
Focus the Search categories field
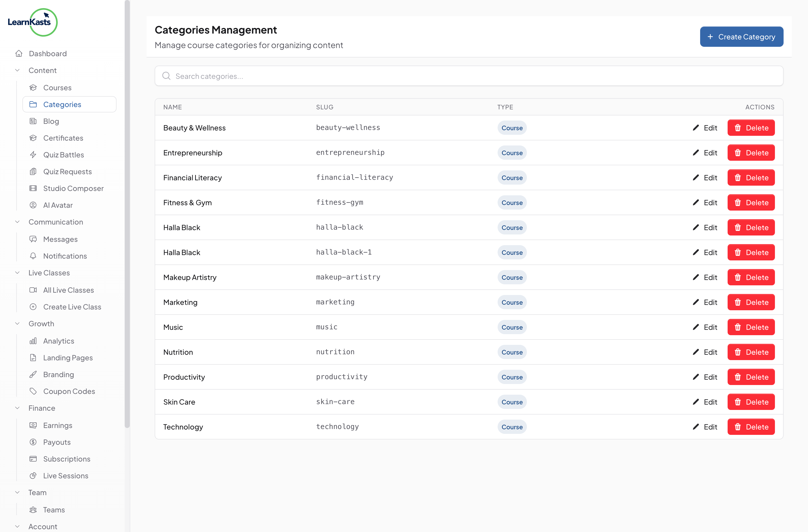[x=469, y=76]
